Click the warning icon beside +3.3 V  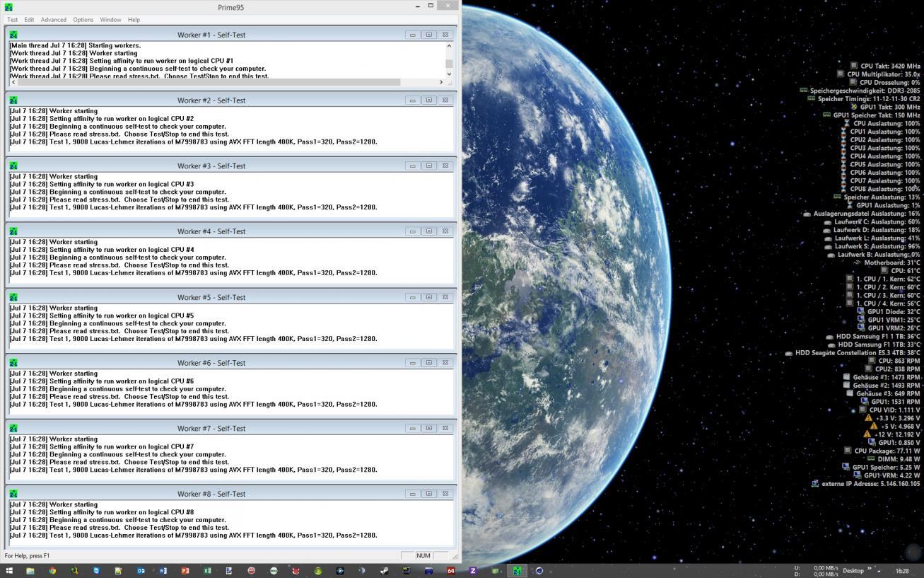coord(869,418)
